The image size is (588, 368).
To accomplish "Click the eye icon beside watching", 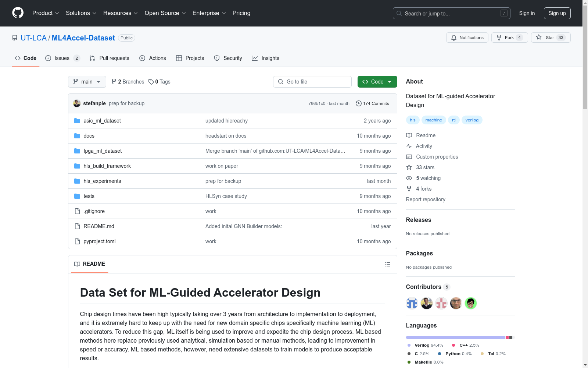I will tap(409, 178).
